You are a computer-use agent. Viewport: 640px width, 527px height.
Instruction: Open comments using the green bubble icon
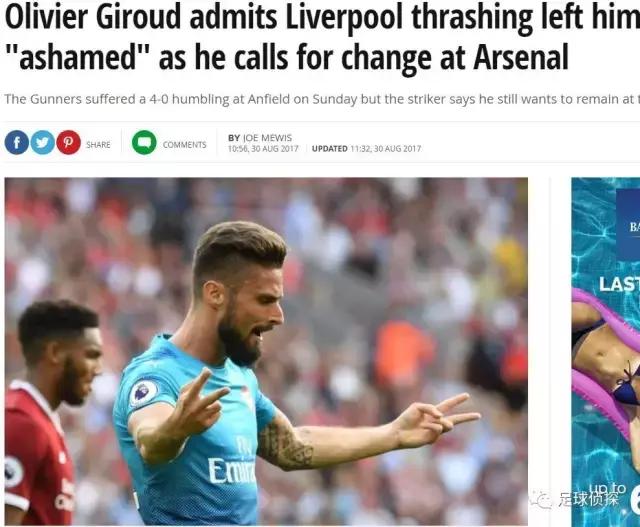tap(144, 142)
